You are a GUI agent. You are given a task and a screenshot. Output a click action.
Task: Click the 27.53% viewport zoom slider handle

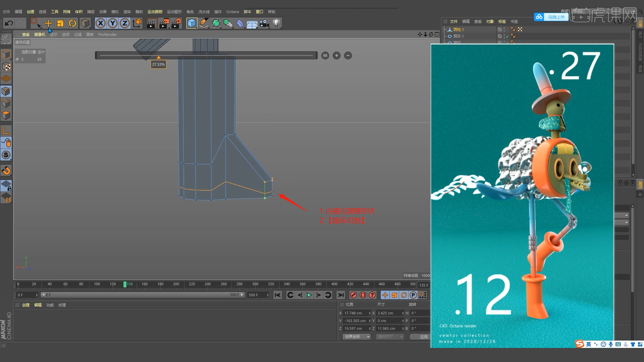(x=158, y=57)
